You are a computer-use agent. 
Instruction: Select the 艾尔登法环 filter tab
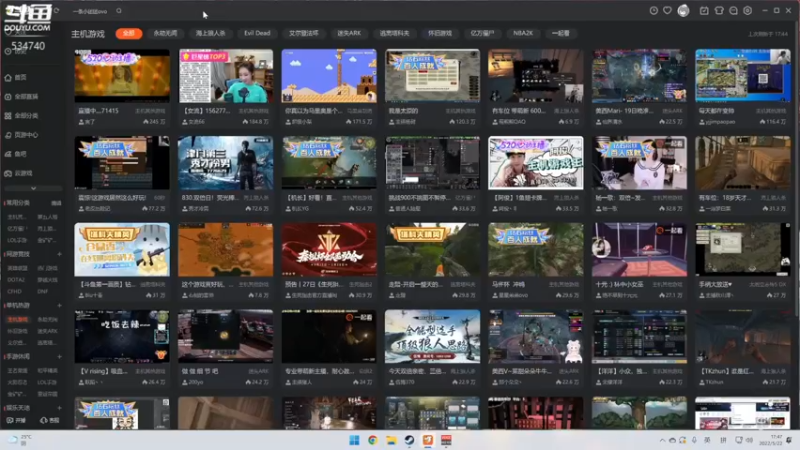[304, 33]
